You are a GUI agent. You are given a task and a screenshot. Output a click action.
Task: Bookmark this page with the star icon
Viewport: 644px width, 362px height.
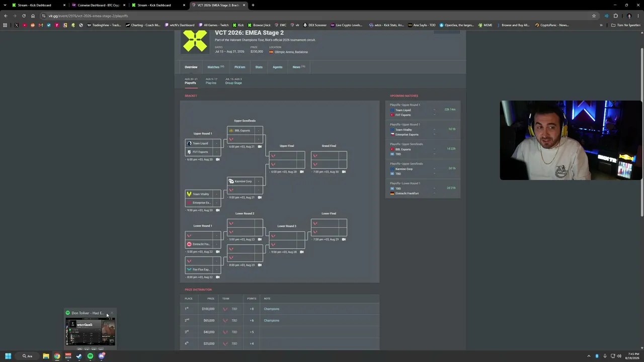tap(594, 16)
